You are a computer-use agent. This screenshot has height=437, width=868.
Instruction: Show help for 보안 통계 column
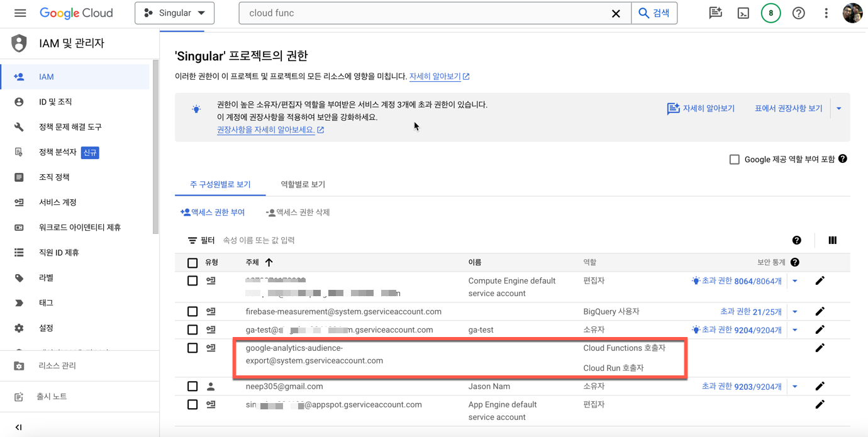(795, 262)
